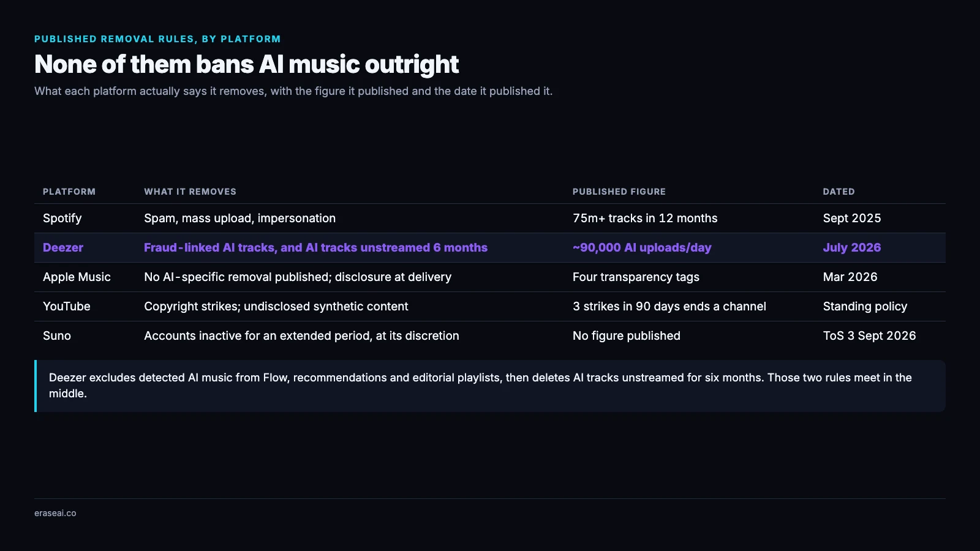
Task: Click the highlighted Deezer platform cell
Action: coord(63,247)
